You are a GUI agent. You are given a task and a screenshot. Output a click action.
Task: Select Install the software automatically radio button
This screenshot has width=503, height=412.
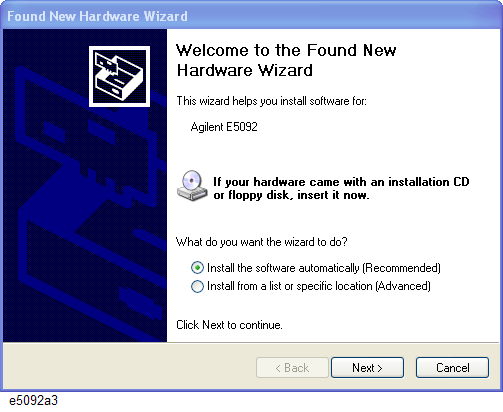coord(197,268)
